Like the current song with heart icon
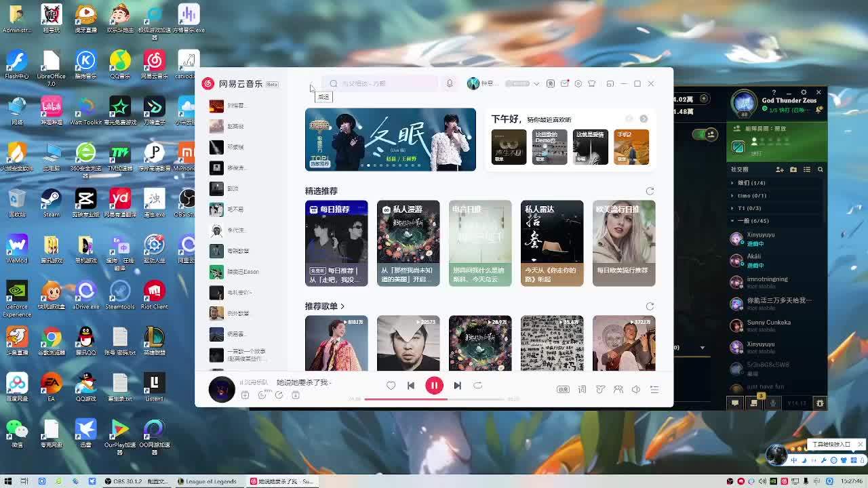This screenshot has width=868, height=488. (391, 386)
